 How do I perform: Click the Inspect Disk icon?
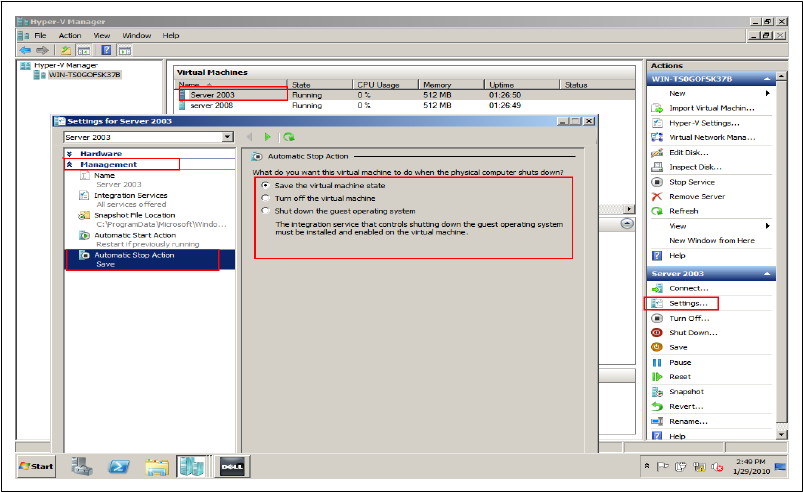(657, 167)
